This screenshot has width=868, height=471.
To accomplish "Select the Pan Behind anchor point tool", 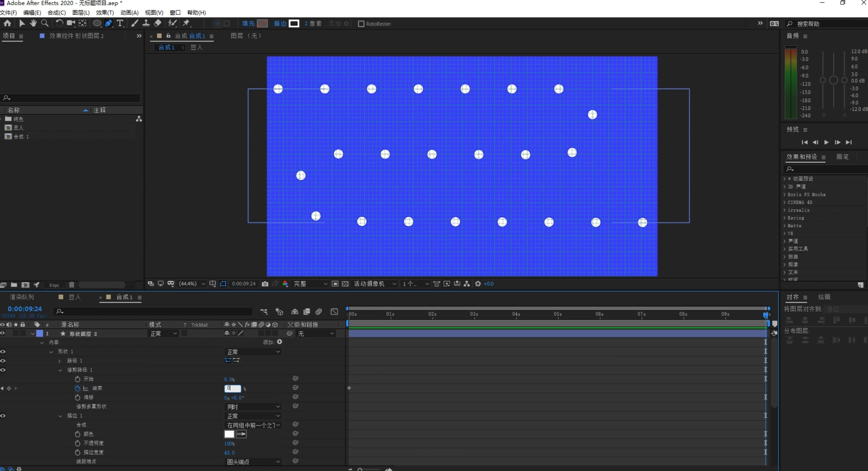I will (x=82, y=23).
